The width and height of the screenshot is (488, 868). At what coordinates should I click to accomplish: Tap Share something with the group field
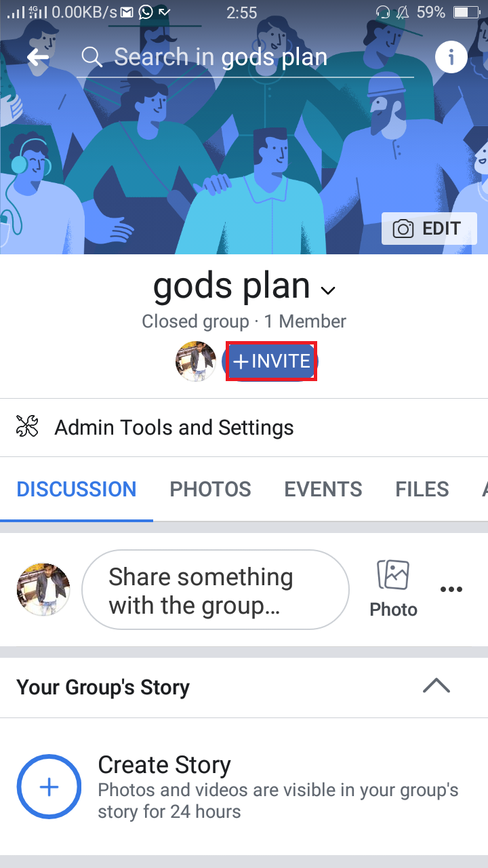pos(216,589)
